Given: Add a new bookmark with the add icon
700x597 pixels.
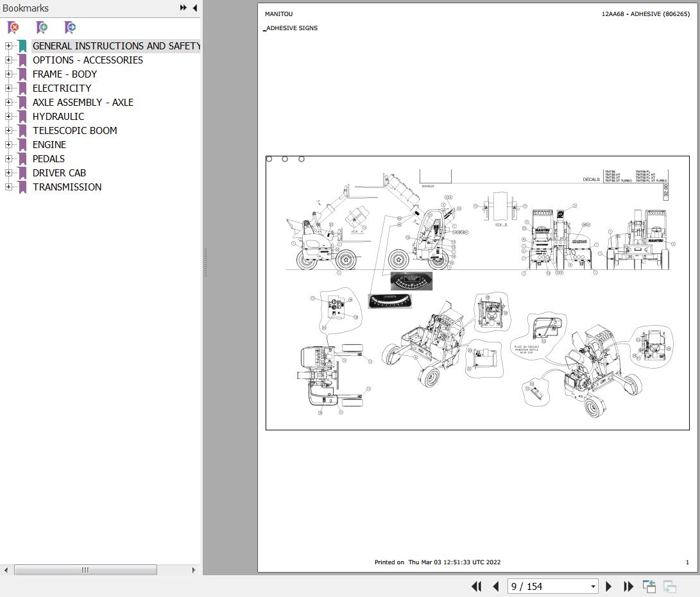Looking at the screenshot, I should [x=41, y=28].
